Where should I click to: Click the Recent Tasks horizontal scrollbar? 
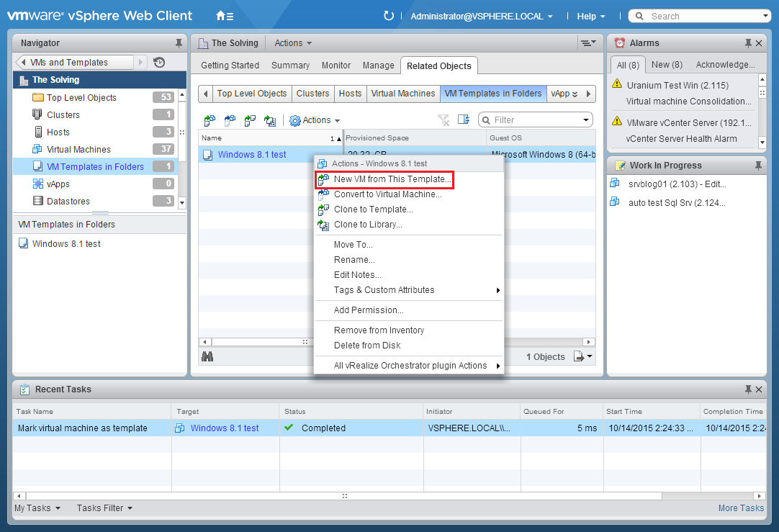click(344, 496)
